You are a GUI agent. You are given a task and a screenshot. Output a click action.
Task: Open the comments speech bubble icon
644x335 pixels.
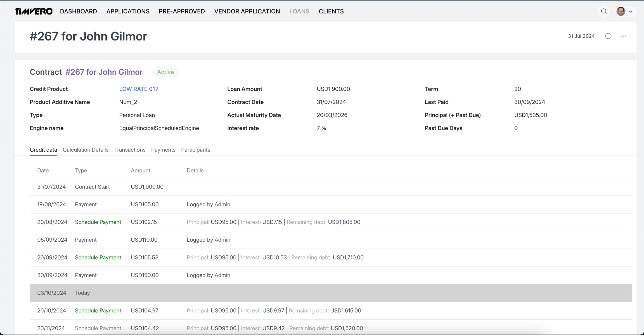pos(608,36)
